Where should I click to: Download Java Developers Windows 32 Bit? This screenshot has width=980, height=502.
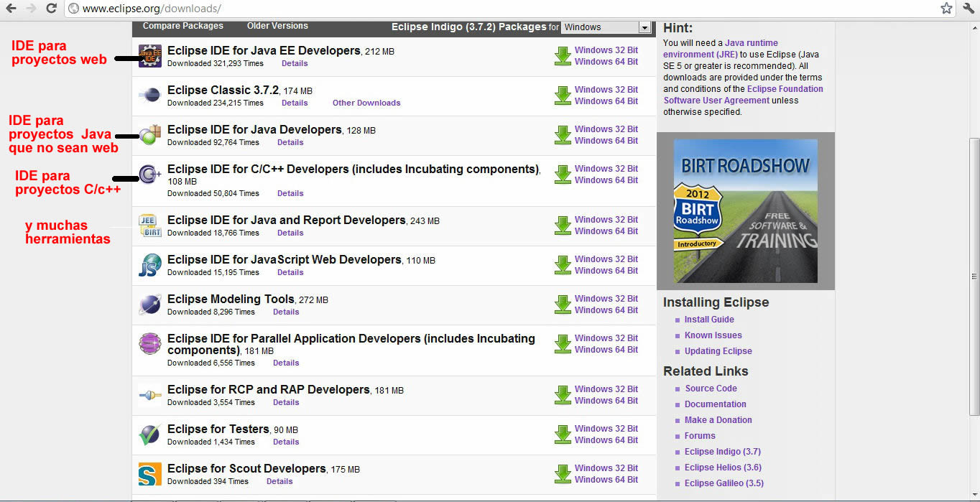pos(606,129)
